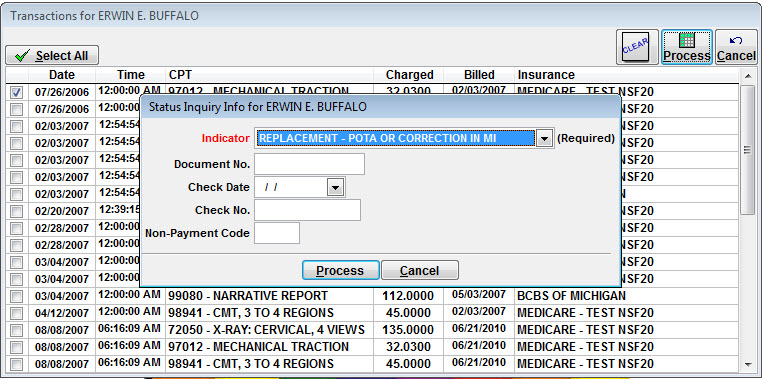Click the Select All button with green checkmark

coord(52,55)
